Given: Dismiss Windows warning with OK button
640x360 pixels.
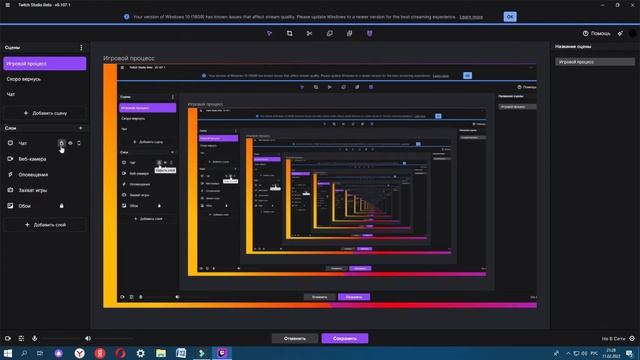Looking at the screenshot, I should click(x=510, y=17).
